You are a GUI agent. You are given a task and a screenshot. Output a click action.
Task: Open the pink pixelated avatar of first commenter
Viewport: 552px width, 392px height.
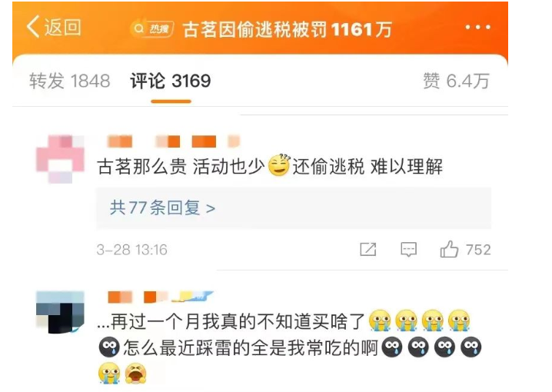(60, 159)
